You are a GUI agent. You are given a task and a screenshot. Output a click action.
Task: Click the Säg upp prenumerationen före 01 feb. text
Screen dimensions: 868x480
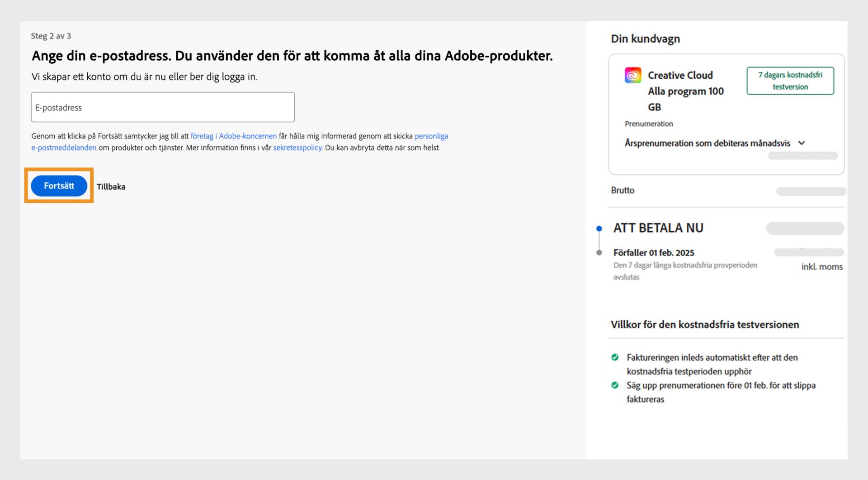click(x=721, y=392)
